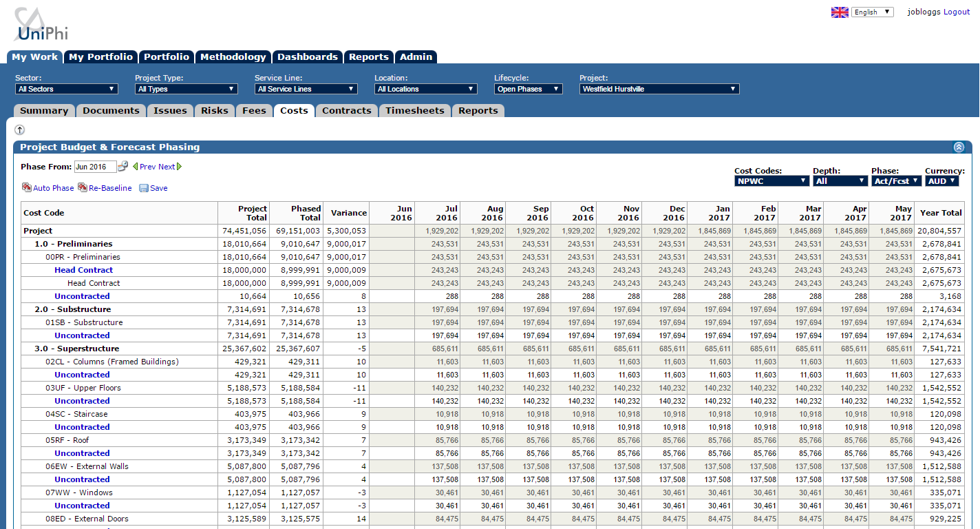Image resolution: width=980 pixels, height=529 pixels.
Task: Switch to the Timesheets tab
Action: coord(414,110)
